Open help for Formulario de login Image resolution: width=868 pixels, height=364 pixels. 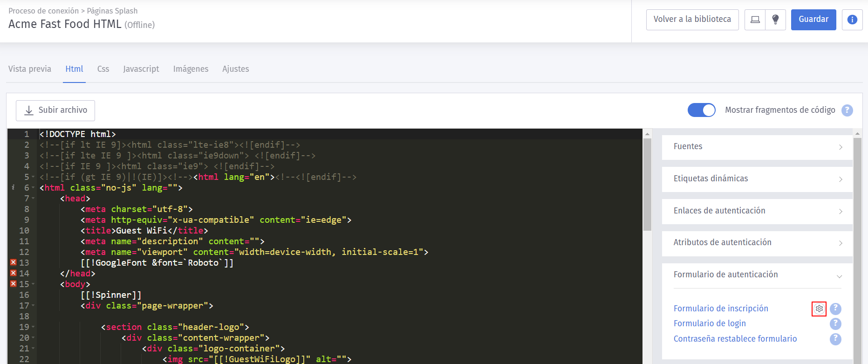click(x=835, y=323)
